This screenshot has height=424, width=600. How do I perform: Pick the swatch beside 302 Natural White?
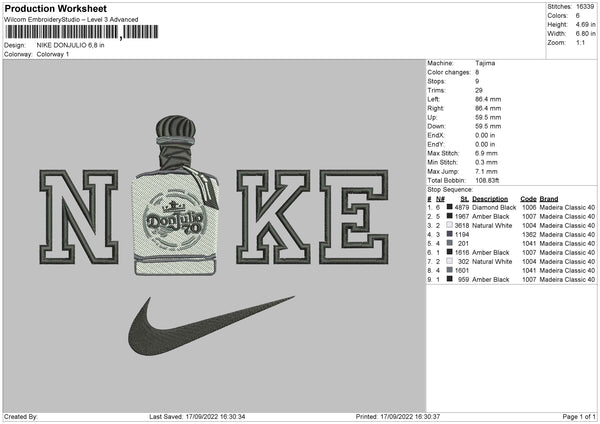[450, 261]
